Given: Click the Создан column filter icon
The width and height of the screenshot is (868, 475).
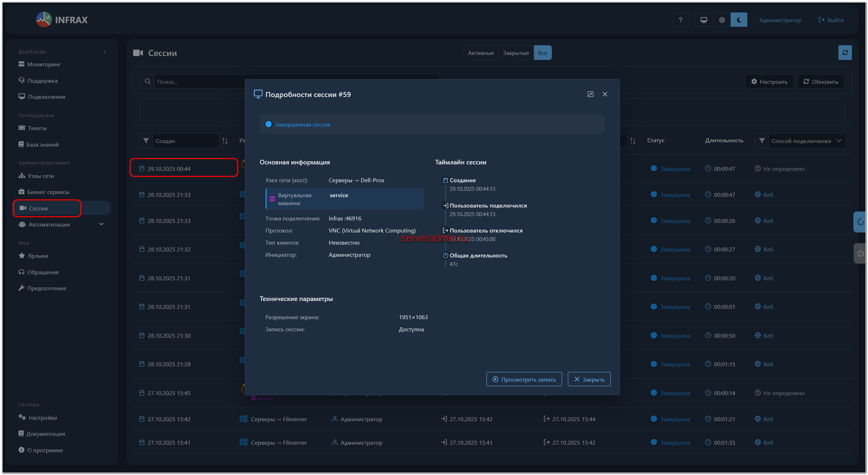Looking at the screenshot, I should click(x=146, y=141).
